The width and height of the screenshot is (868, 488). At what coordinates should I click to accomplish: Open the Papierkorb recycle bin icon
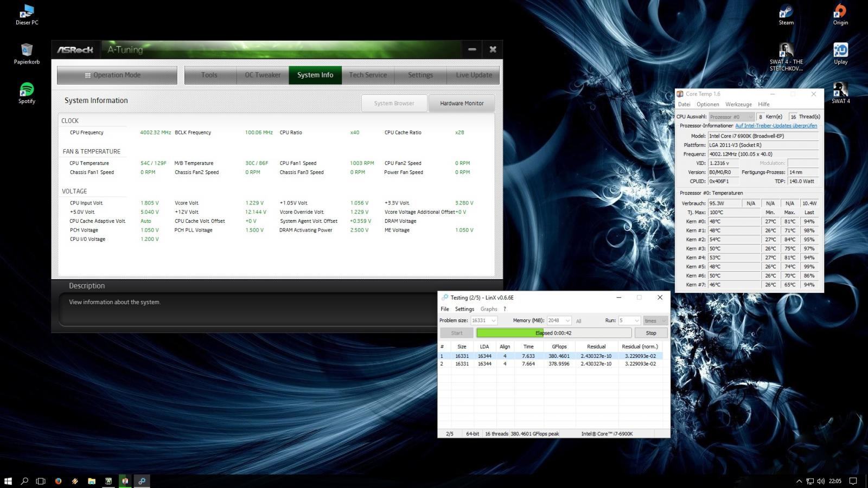coord(27,54)
